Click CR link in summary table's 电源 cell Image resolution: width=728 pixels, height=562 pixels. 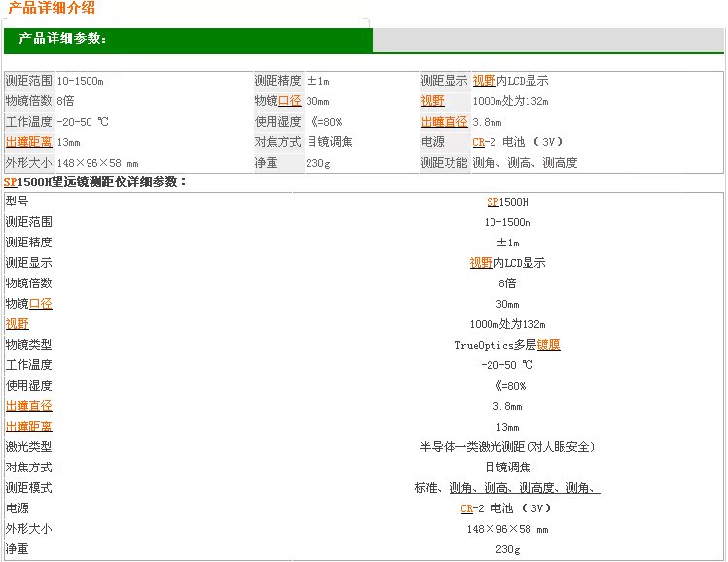(x=478, y=142)
